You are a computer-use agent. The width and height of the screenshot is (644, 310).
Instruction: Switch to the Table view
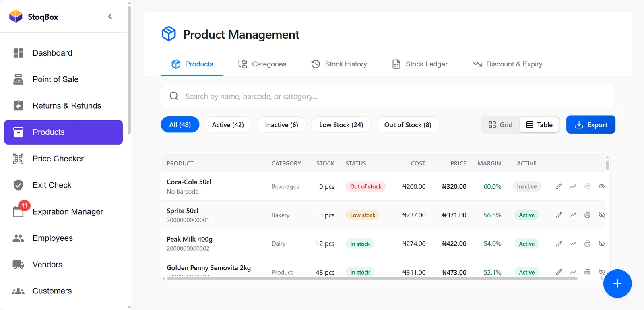539,125
